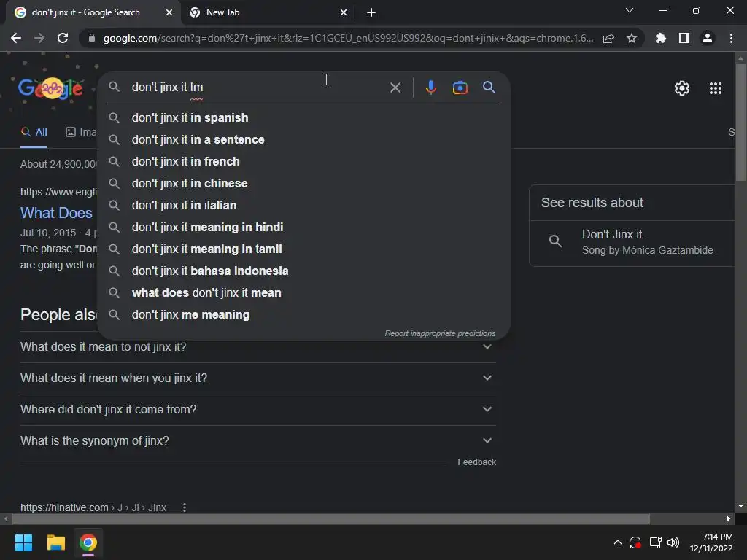Screen dimensions: 747x560
Task: Close the don't jinx it tab
Action: (169, 12)
